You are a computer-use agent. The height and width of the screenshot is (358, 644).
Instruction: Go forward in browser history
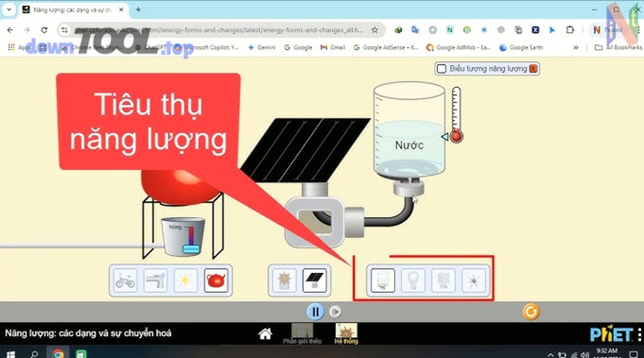tap(26, 30)
